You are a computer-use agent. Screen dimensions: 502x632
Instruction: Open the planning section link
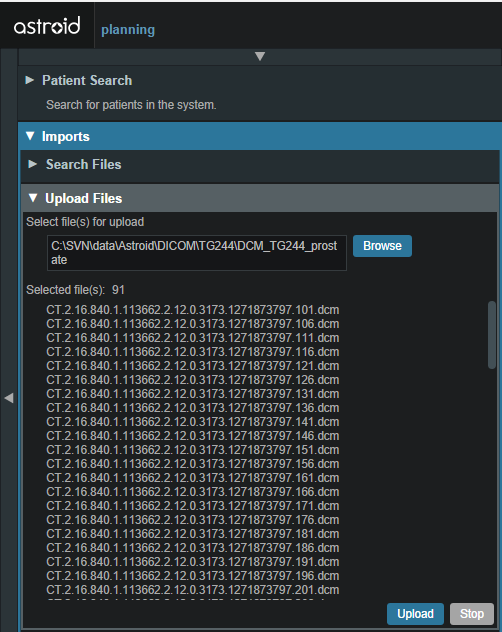(128, 30)
